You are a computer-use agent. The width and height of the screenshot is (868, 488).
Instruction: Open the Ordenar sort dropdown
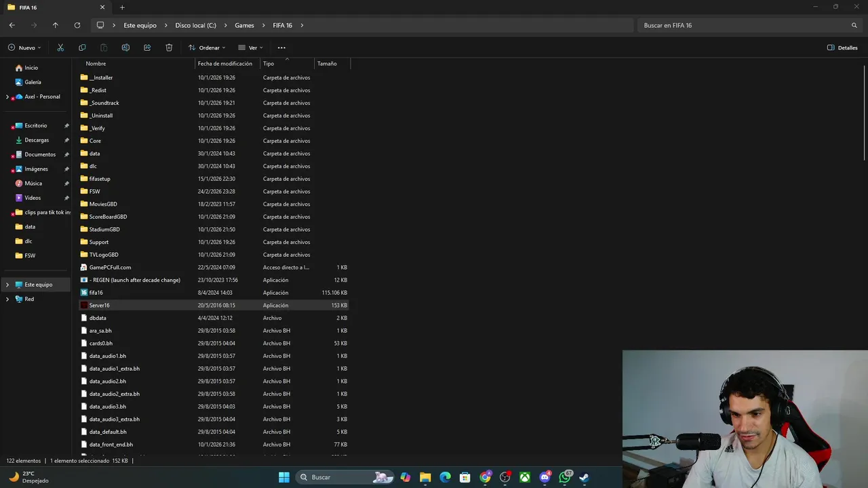click(x=207, y=47)
